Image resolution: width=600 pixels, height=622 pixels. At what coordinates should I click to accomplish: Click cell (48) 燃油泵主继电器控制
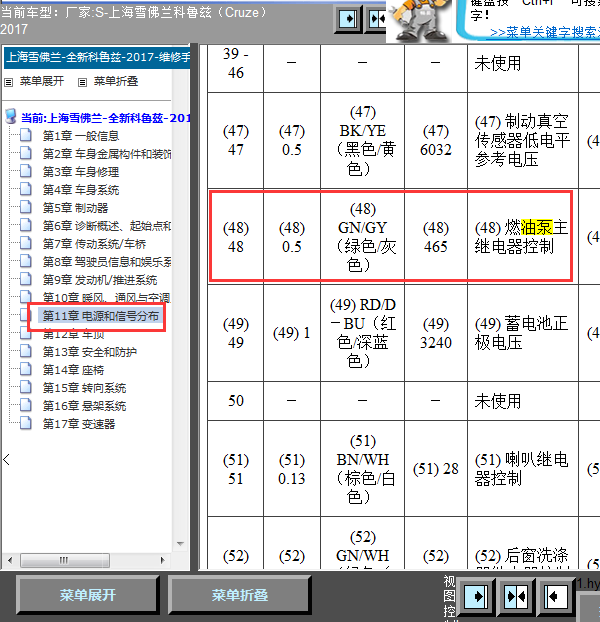point(522,237)
